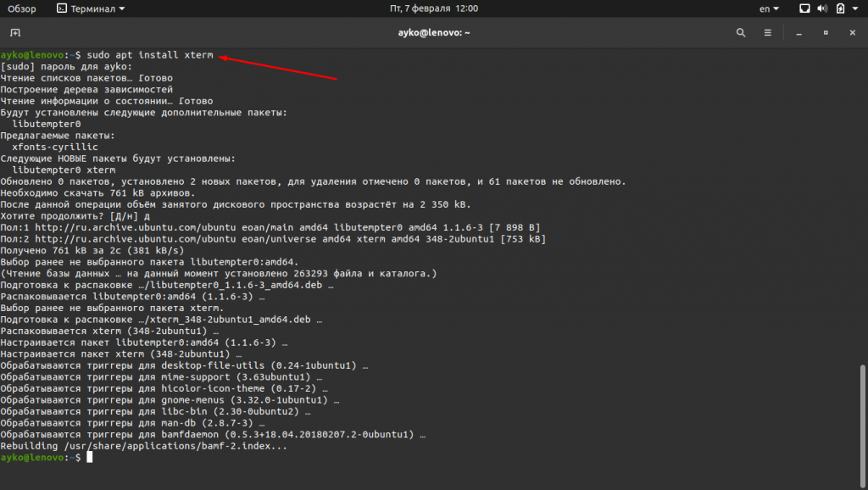
Task: Maximize the terminal window
Action: 826,33
